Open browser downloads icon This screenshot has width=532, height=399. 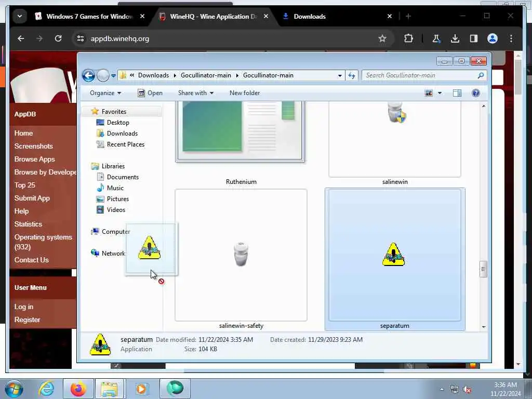455,38
